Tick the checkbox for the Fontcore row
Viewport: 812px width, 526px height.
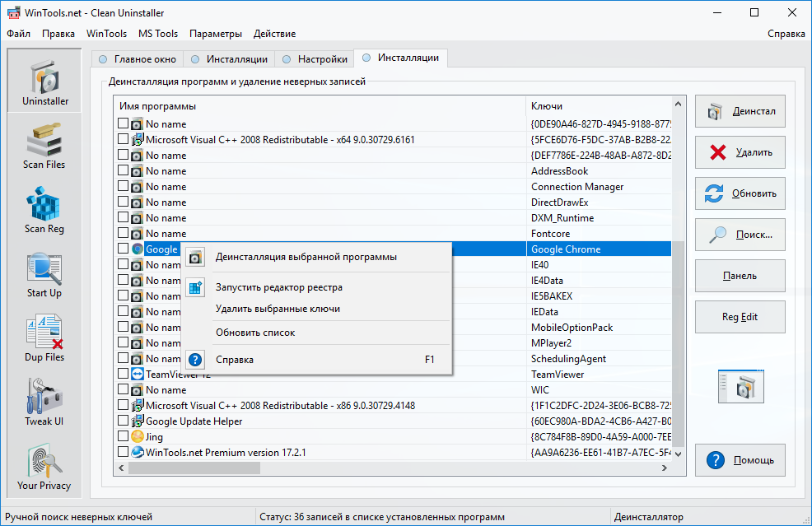click(x=123, y=232)
